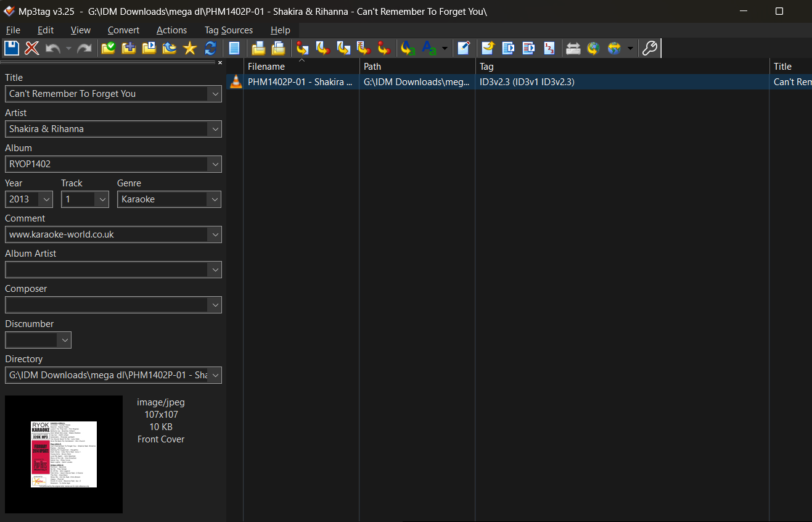The image size is (812, 522).
Task: Click the Path column header
Action: (x=372, y=67)
